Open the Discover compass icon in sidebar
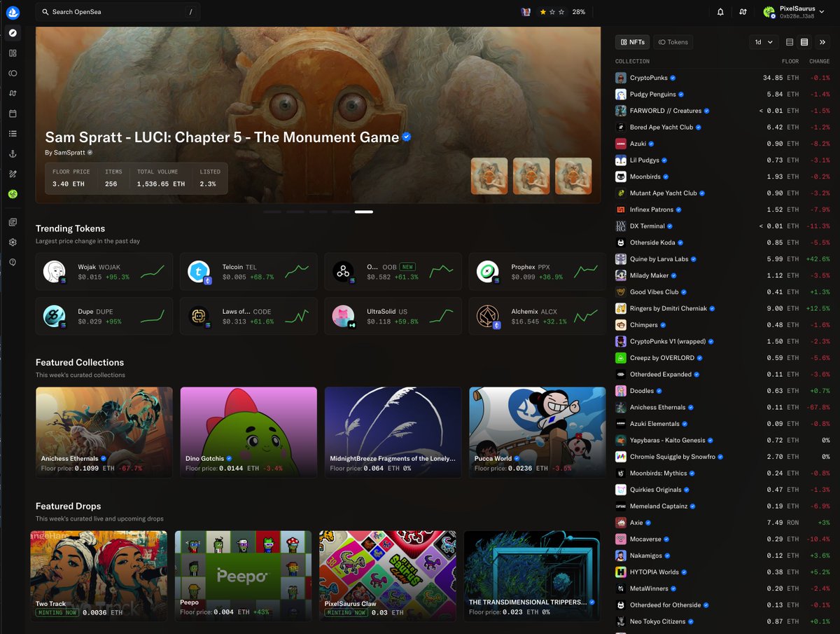Viewport: 840px width, 634px height. tap(13, 33)
